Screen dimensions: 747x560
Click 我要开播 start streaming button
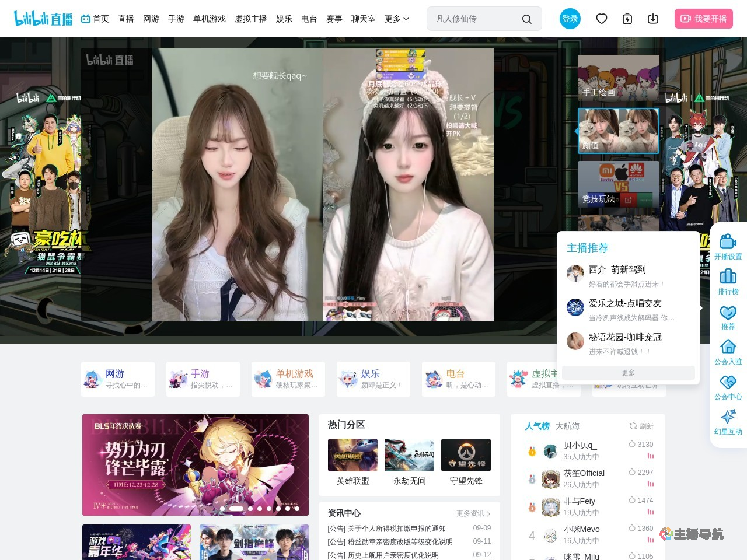point(703,19)
